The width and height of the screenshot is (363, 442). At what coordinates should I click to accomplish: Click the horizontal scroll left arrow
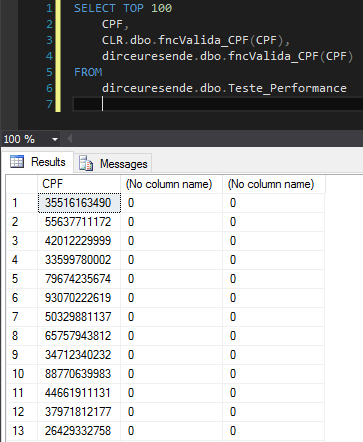coord(70,139)
